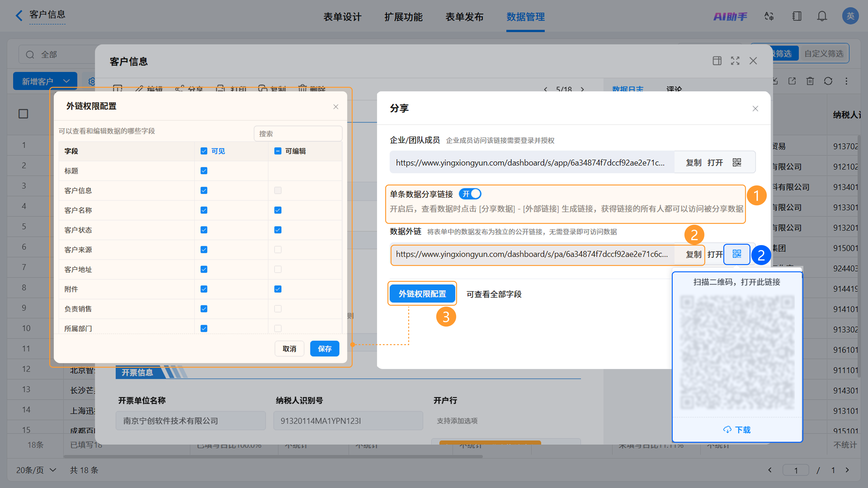Expand the 新增客户 dropdown arrow
The image size is (868, 488).
(66, 81)
